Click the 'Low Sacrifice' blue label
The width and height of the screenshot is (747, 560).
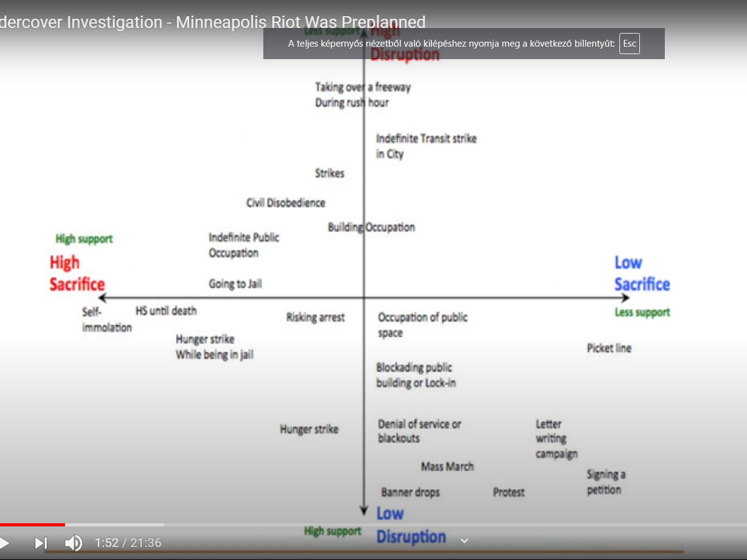pyautogui.click(x=642, y=273)
